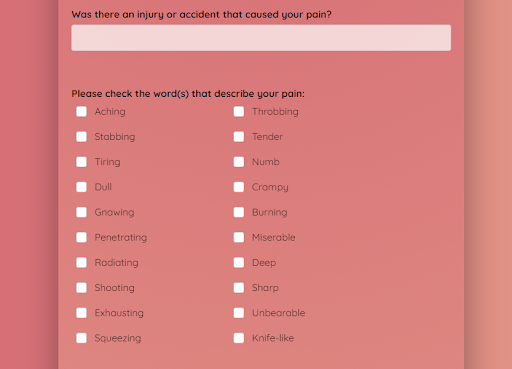
Task: Select the Shooting pain checkbox
Action: (81, 288)
